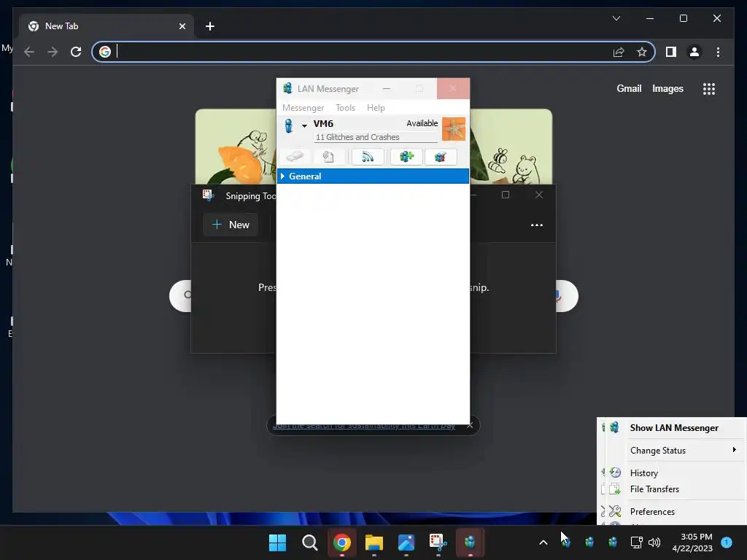747x560 pixels.
Task: Open a new Chrome tab with the plus
Action: pos(210,26)
